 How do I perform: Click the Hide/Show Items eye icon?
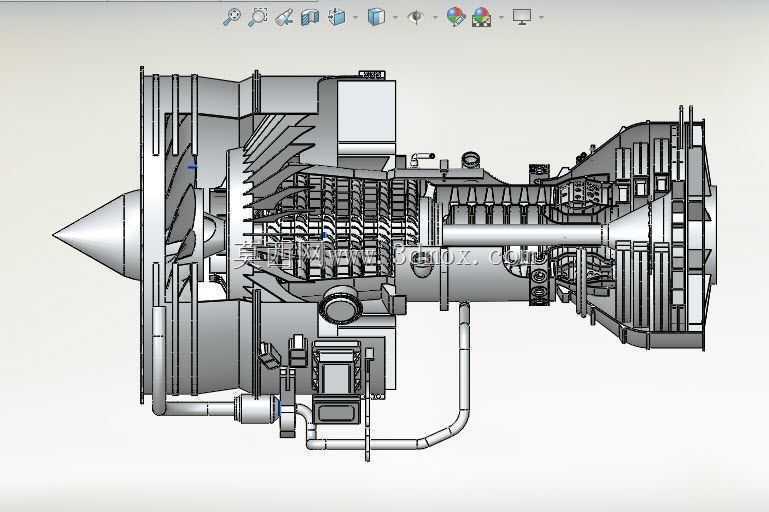click(x=416, y=17)
